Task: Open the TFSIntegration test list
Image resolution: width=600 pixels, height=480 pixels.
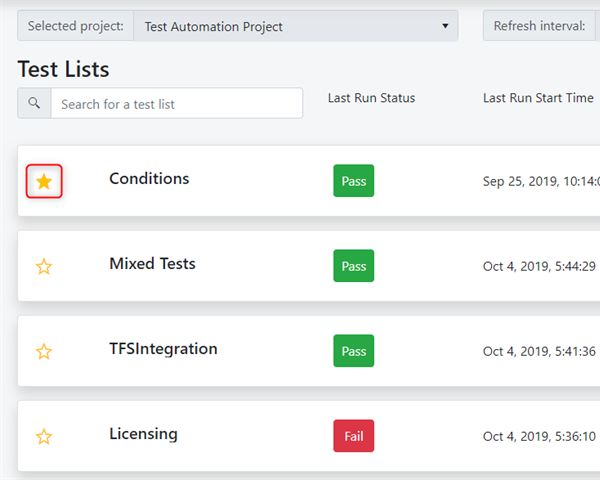Action: (163, 349)
